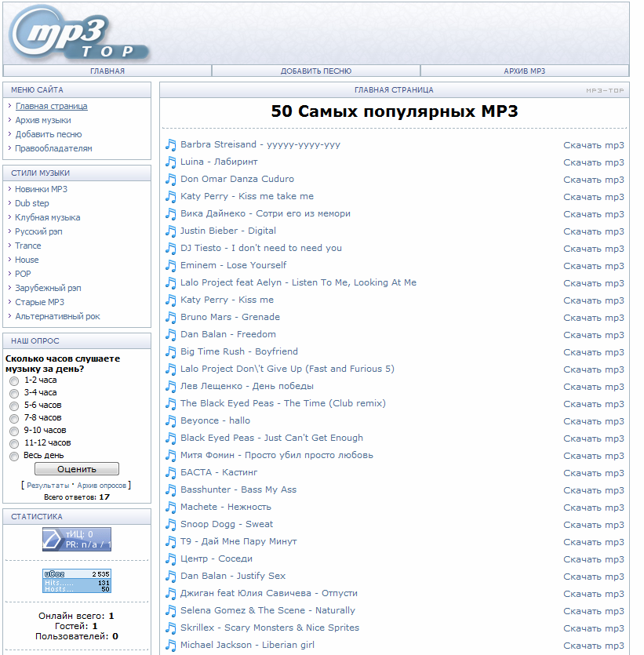Open the 'Старые MP3' style link

pyautogui.click(x=40, y=302)
